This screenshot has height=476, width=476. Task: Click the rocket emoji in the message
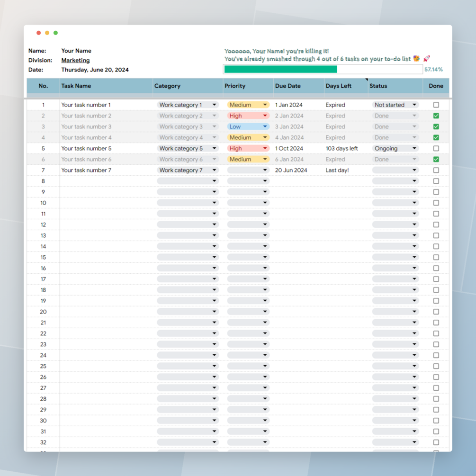pyautogui.click(x=427, y=58)
